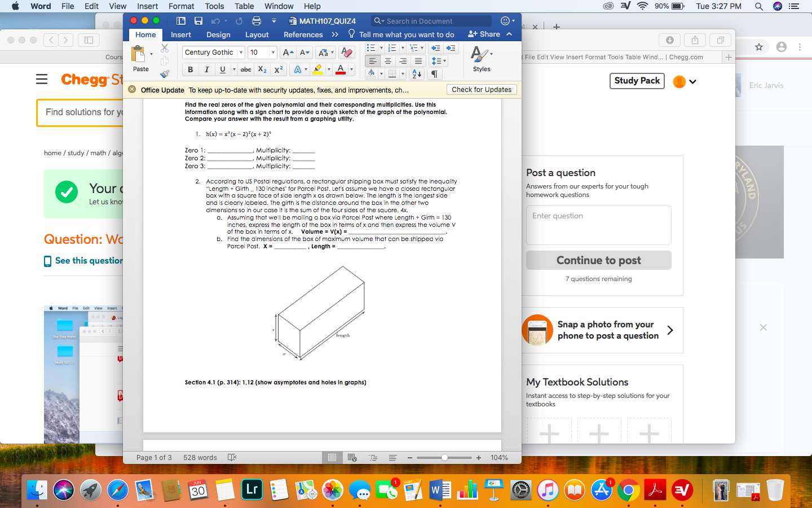Viewport: 812px width, 508px height.
Task: Apply strikethrough formatting
Action: pyautogui.click(x=246, y=69)
